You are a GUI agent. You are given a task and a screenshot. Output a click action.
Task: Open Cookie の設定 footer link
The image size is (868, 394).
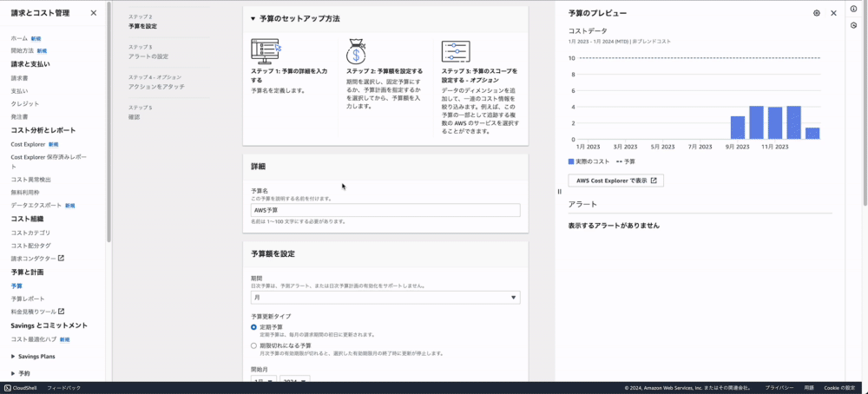839,388
